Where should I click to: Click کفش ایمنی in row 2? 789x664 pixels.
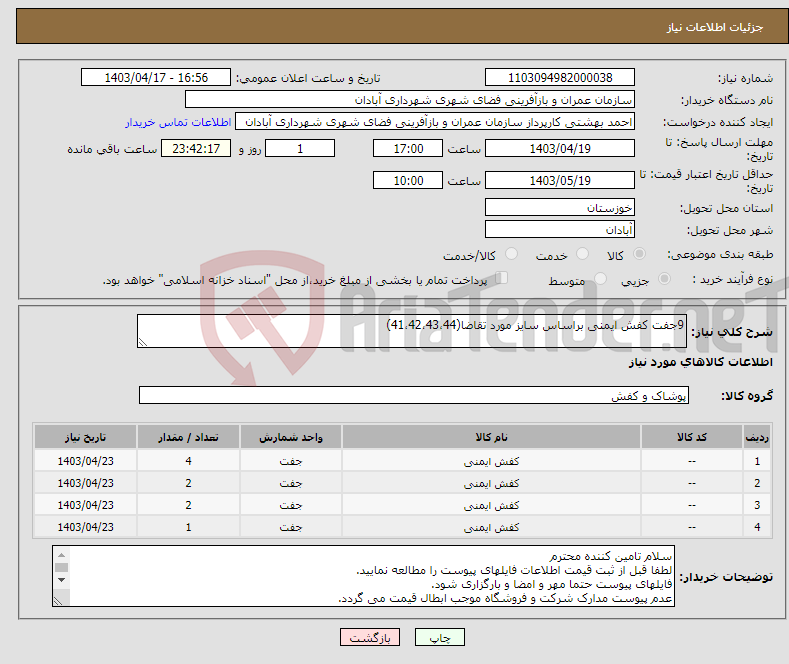pyautogui.click(x=491, y=483)
